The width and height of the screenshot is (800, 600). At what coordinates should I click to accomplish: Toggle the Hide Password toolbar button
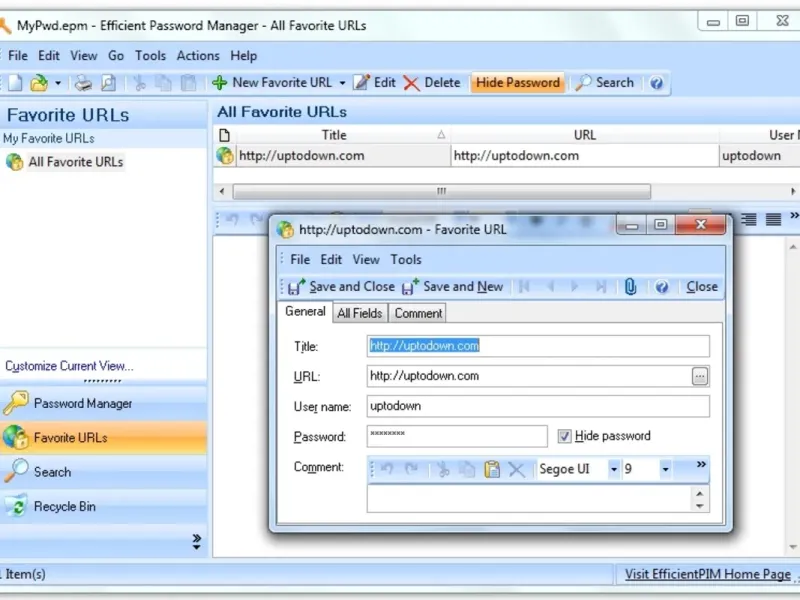(517, 83)
